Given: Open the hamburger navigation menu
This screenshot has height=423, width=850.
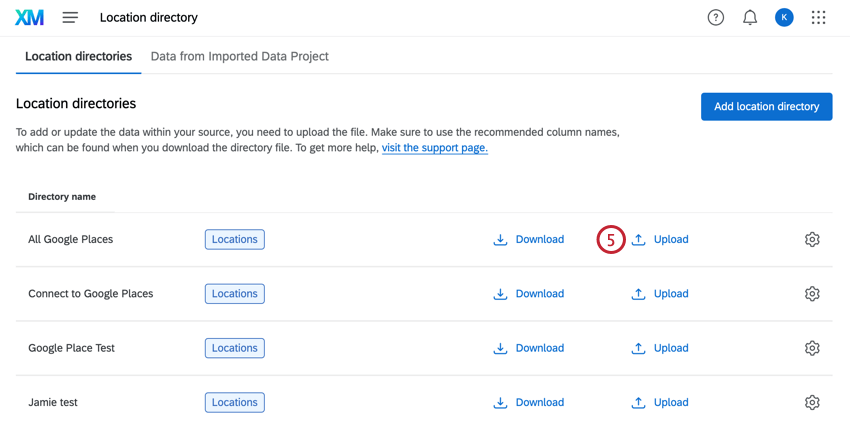Looking at the screenshot, I should pos(70,18).
